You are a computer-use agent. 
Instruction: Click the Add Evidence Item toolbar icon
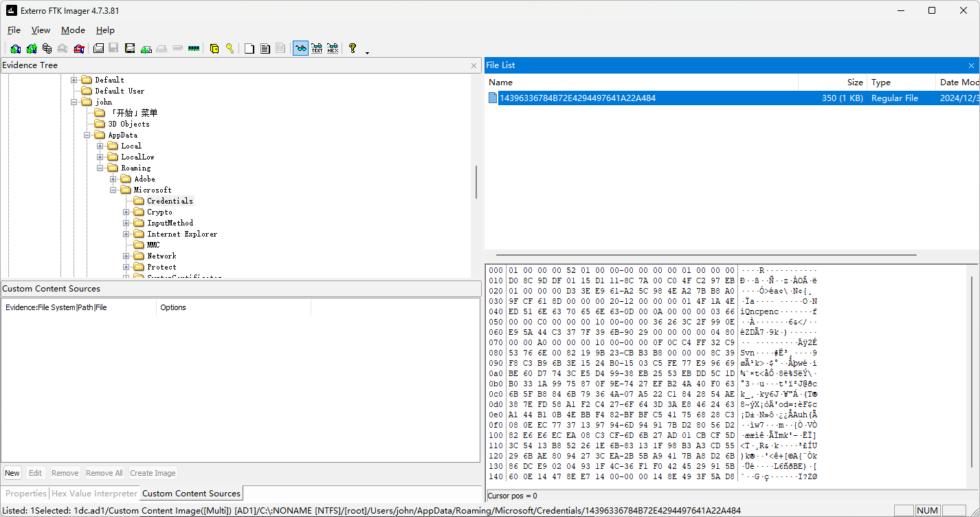(x=15, y=48)
